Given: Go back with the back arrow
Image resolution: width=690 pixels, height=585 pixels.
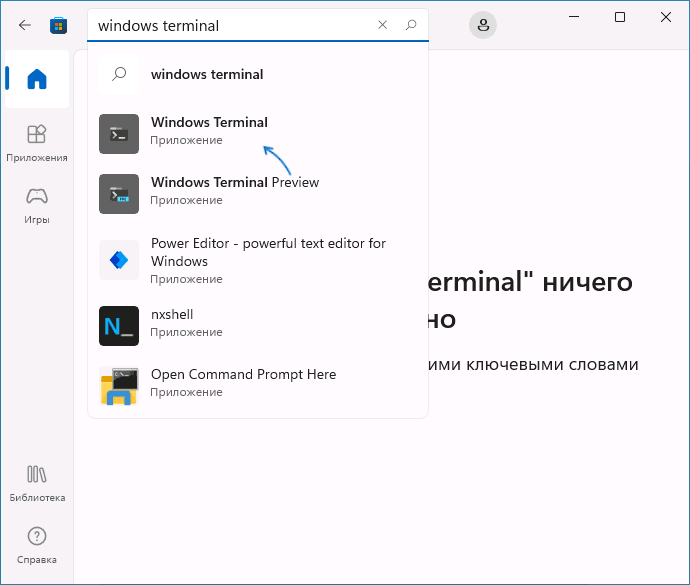Looking at the screenshot, I should click(x=25, y=25).
